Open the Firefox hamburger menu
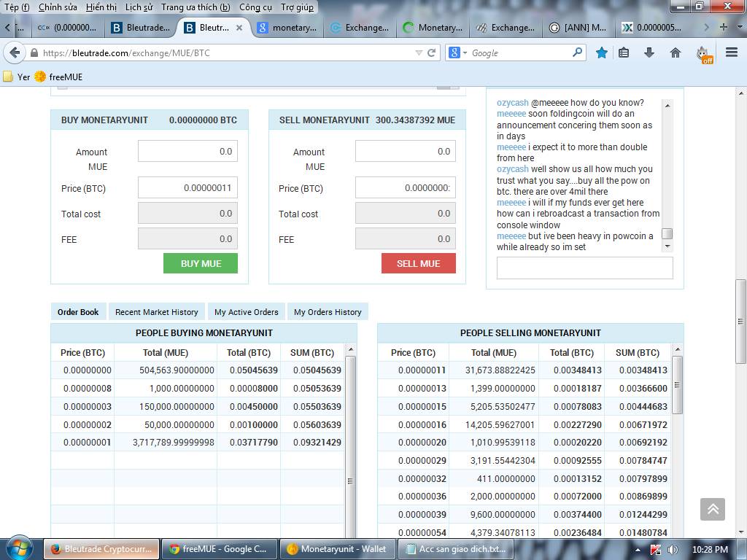 pyautogui.click(x=732, y=52)
